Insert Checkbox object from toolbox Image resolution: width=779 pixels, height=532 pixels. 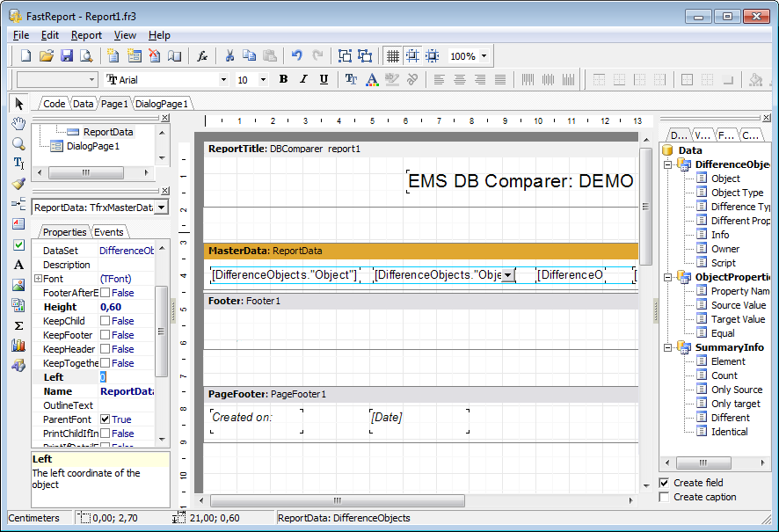[x=18, y=244]
